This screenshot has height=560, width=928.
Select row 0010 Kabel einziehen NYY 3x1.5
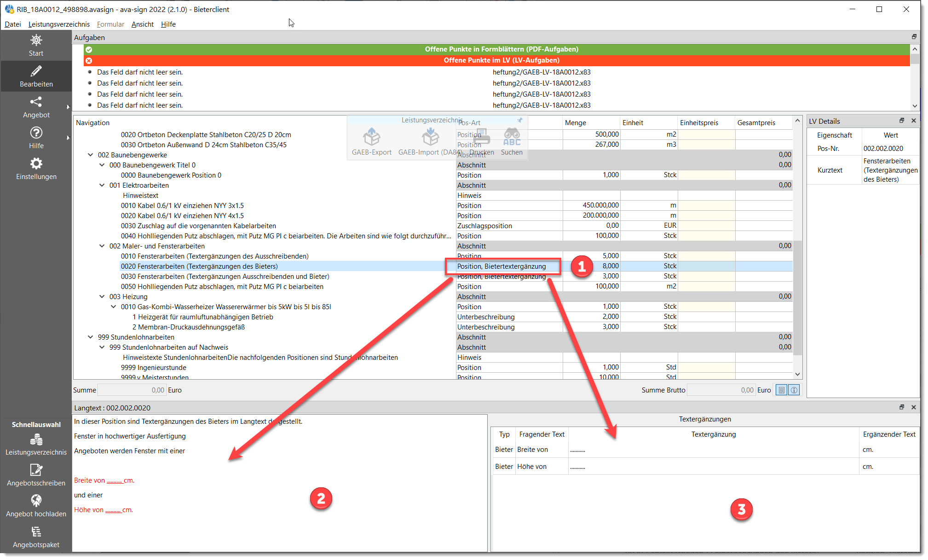pyautogui.click(x=182, y=206)
